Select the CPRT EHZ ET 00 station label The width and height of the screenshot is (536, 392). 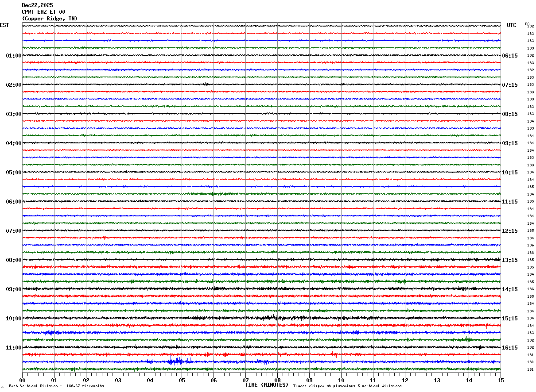coord(43,12)
